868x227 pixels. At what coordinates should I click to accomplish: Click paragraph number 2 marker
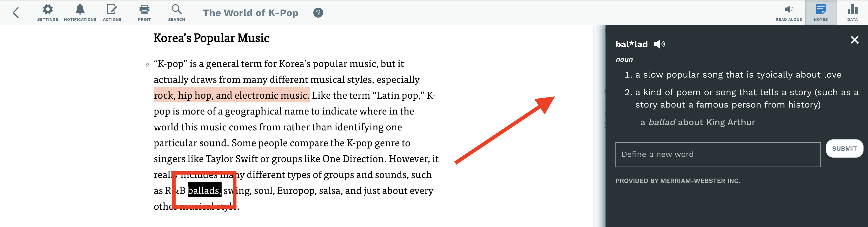pos(147,65)
